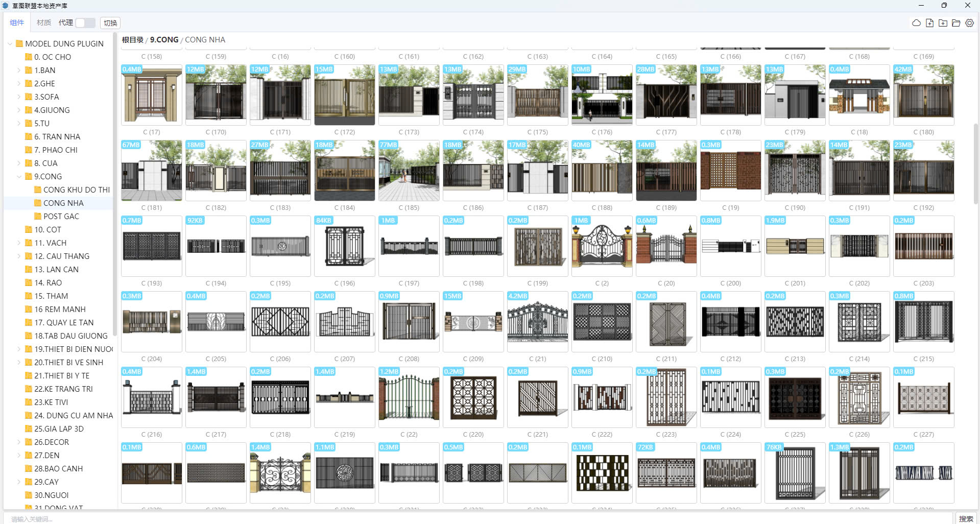
Task: Collapse the 9.CONG tree folder
Action: click(x=19, y=177)
